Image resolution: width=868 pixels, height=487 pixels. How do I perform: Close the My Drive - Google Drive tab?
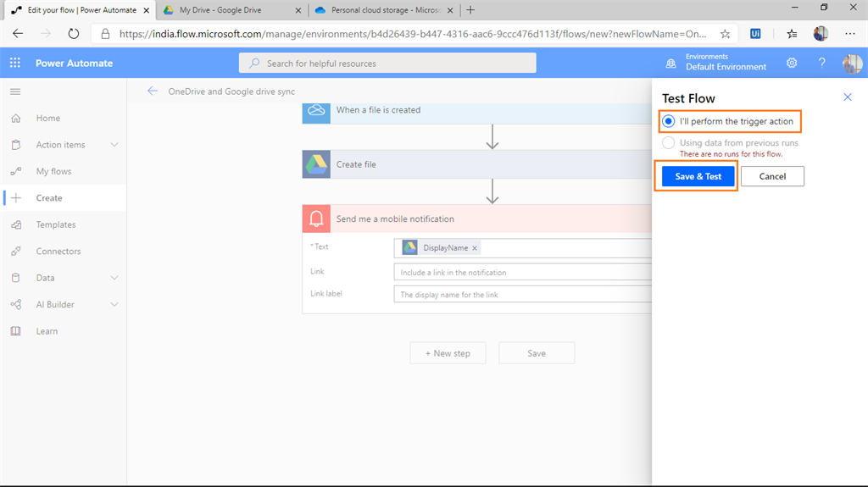click(x=298, y=10)
